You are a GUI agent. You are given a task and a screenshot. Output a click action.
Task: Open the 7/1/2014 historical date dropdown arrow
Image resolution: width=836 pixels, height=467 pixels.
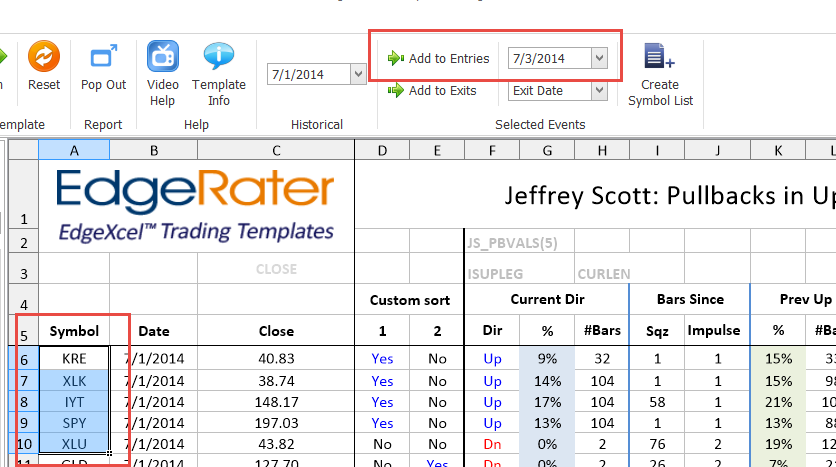coord(358,74)
